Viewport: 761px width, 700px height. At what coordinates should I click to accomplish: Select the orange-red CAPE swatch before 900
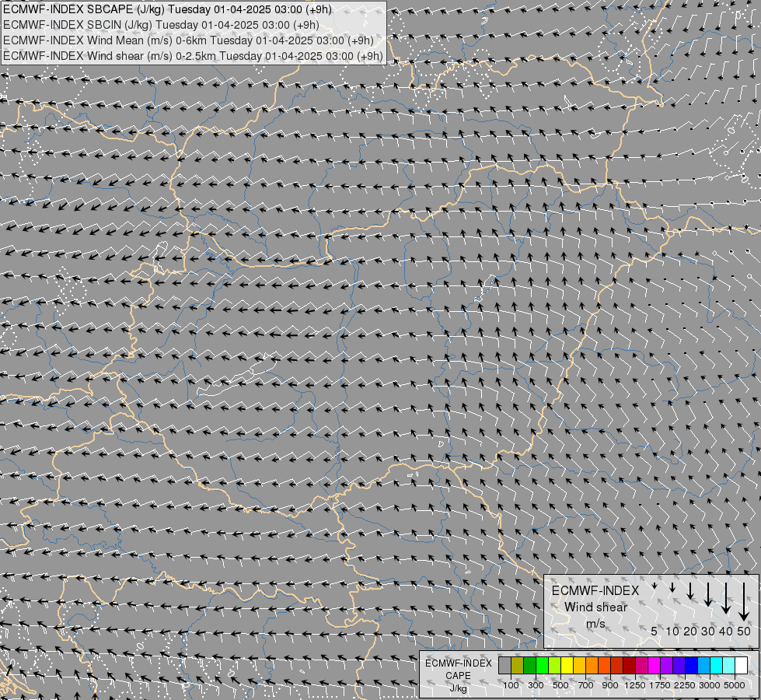tap(604, 665)
